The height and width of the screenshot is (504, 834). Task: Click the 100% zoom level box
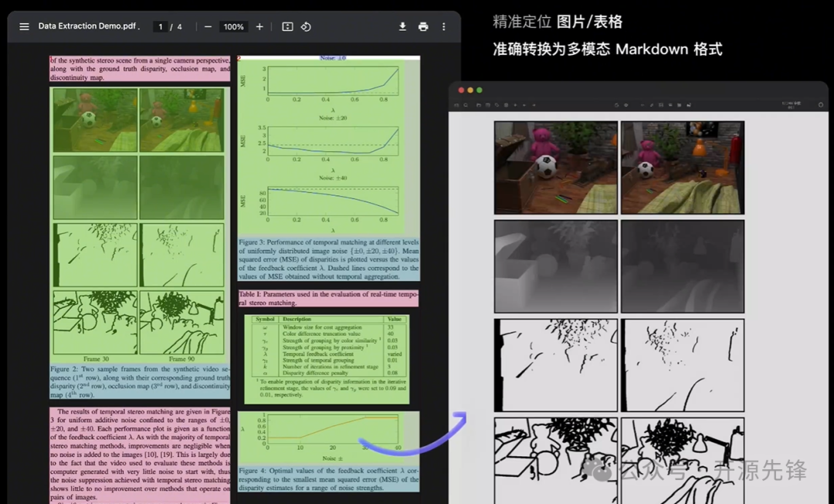click(x=233, y=27)
